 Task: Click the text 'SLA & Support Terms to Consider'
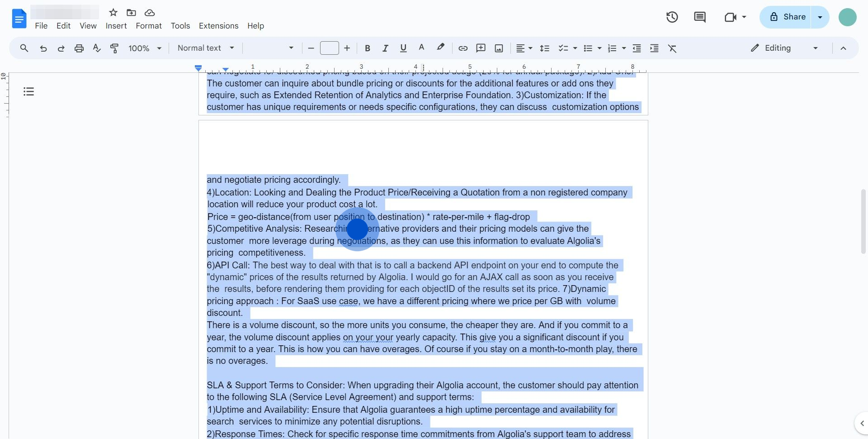pos(275,385)
